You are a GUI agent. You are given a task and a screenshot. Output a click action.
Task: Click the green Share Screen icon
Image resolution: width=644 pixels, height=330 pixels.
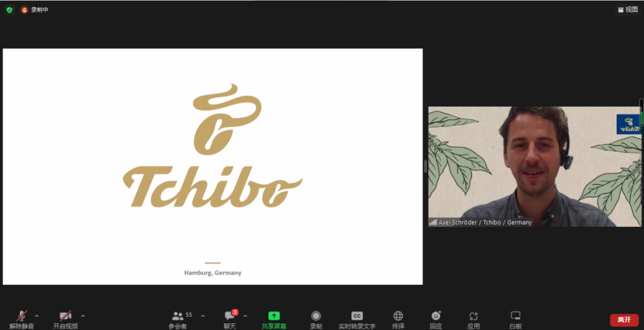(x=274, y=316)
